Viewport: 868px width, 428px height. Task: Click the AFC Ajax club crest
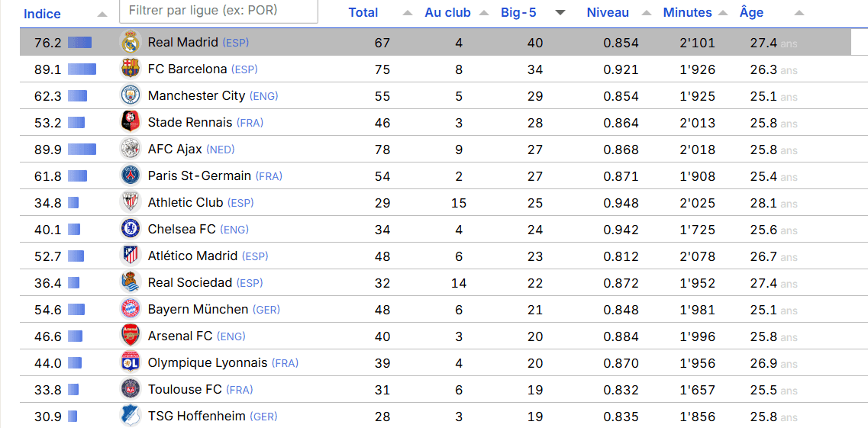(x=131, y=150)
